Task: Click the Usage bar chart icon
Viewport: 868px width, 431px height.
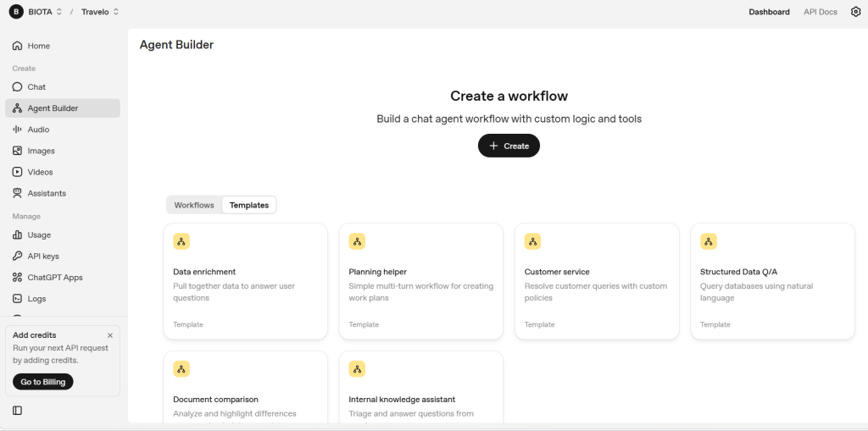Action: point(17,235)
